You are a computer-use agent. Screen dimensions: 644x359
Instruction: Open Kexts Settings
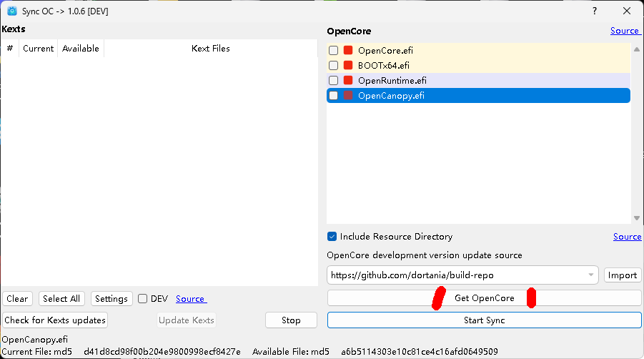[112, 299]
